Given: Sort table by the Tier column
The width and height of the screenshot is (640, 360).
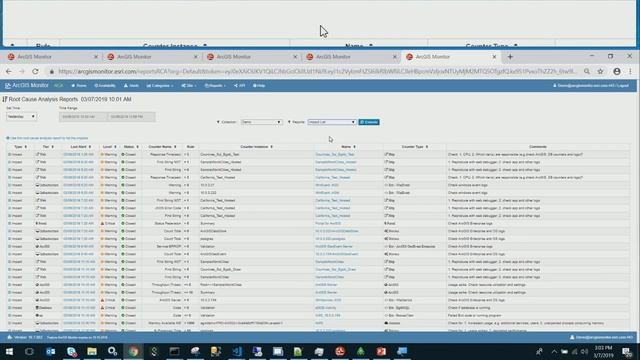Looking at the screenshot, I should point(48,147).
